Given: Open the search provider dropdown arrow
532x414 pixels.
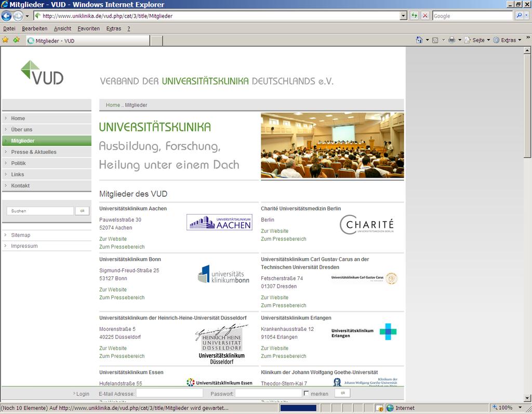Looking at the screenshot, I should (x=526, y=16).
